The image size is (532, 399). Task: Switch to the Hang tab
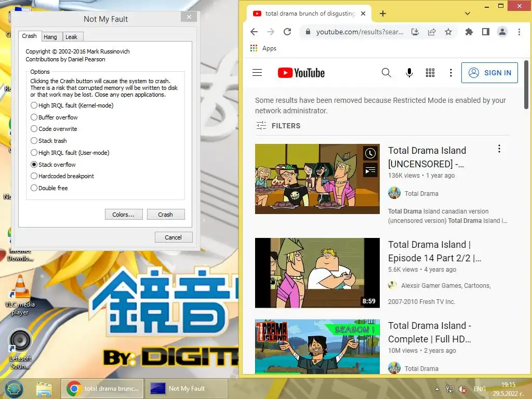[50, 37]
